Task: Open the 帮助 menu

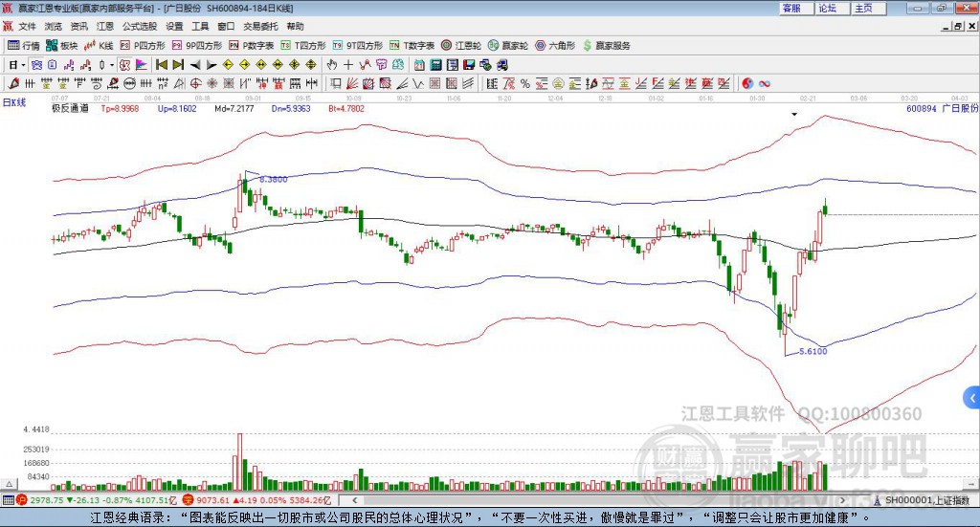Action: [x=295, y=26]
